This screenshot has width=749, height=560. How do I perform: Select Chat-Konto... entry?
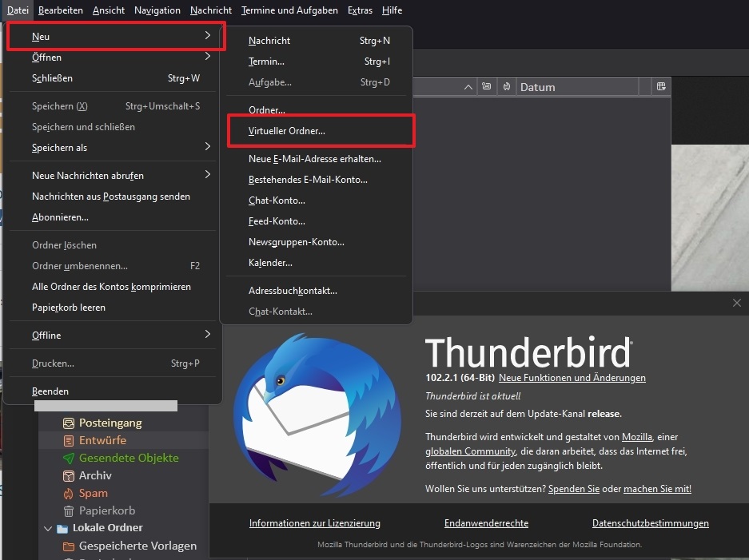316,201
